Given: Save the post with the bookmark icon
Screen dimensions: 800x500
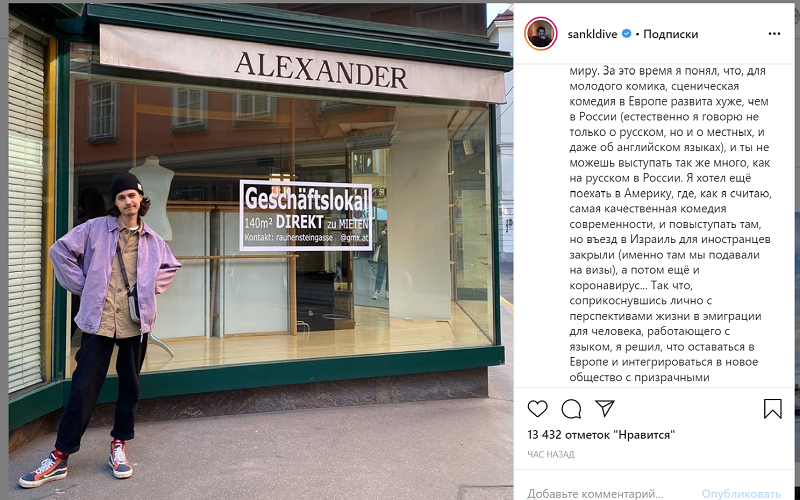Looking at the screenshot, I should (772, 409).
